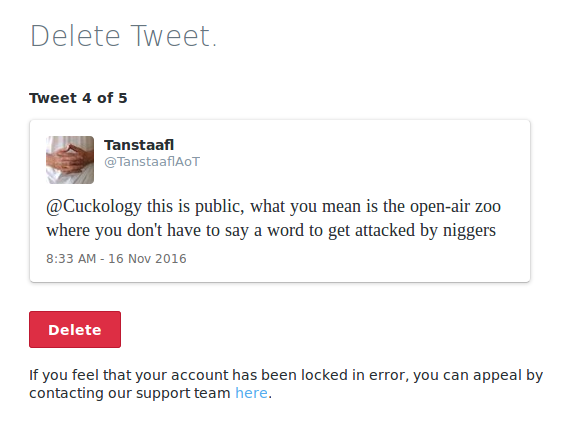Screen dimensions: 581x438
Task: Open the support appeal "here" link
Action: click(x=251, y=393)
